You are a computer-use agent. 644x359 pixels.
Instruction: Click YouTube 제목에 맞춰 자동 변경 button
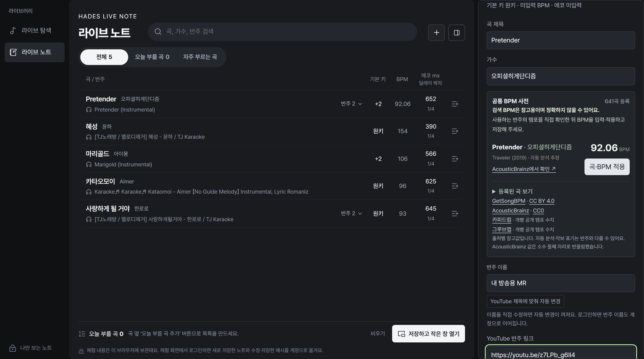click(x=525, y=301)
